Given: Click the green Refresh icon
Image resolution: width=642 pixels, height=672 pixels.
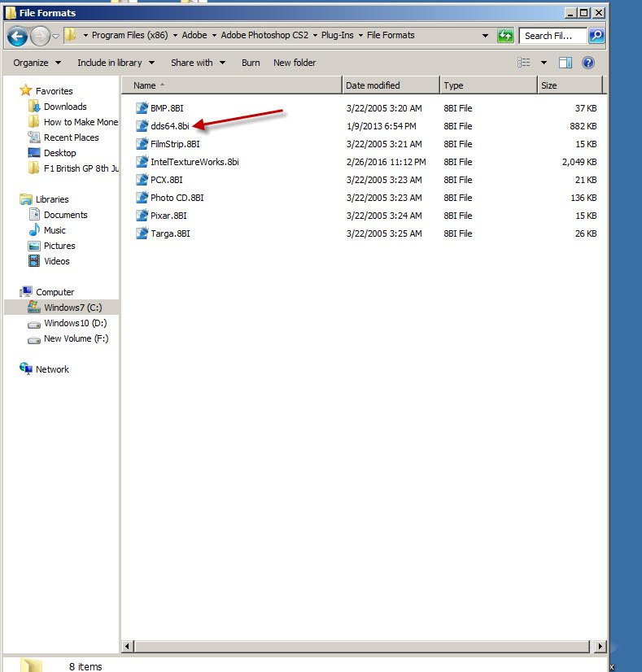Looking at the screenshot, I should click(x=505, y=36).
